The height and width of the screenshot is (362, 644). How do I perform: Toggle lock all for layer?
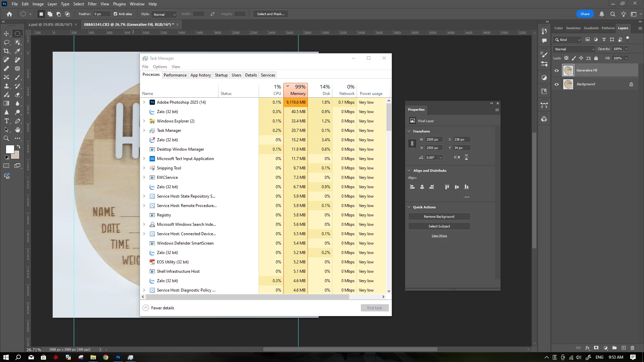596,58
